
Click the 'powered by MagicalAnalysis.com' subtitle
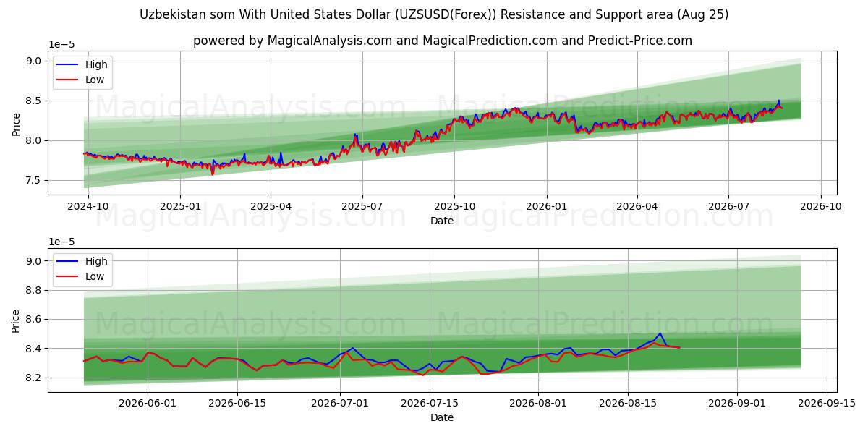point(442,41)
